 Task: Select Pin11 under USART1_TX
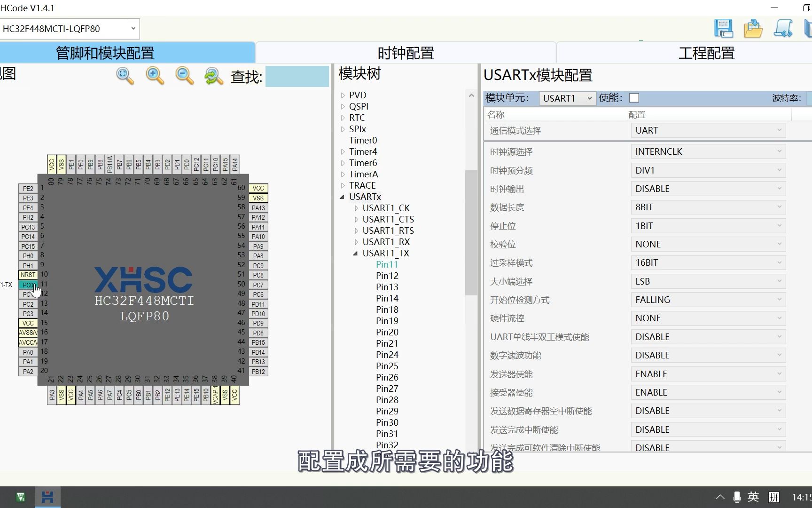click(387, 264)
